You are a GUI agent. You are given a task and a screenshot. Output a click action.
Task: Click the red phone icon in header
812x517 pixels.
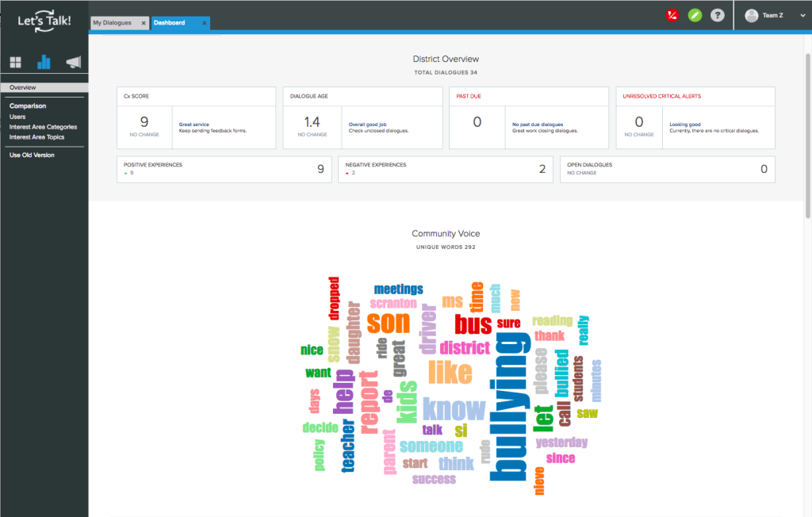pyautogui.click(x=672, y=15)
